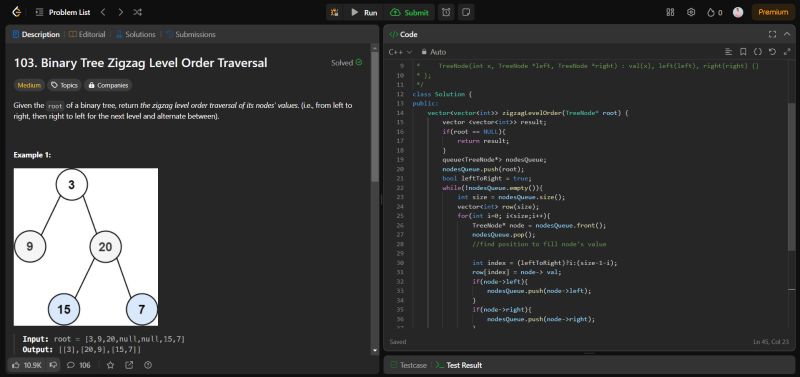Open the Problem List panel
800x377 pixels.
pos(64,12)
